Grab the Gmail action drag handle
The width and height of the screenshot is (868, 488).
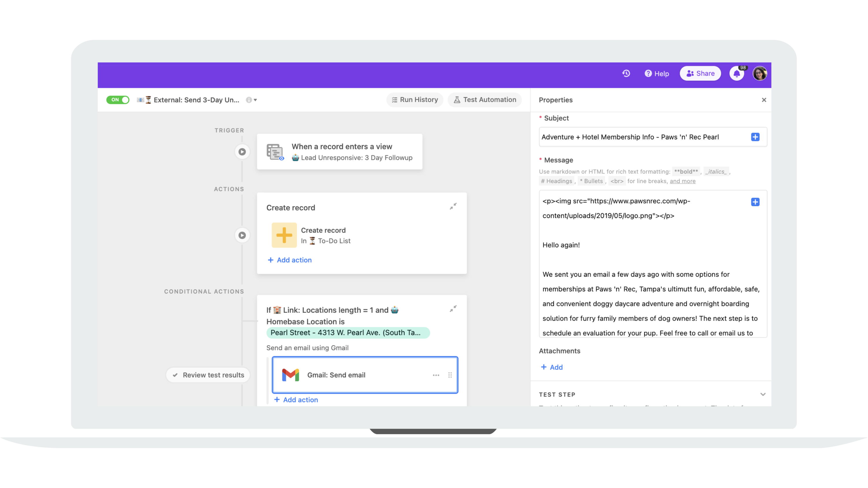[x=450, y=375]
